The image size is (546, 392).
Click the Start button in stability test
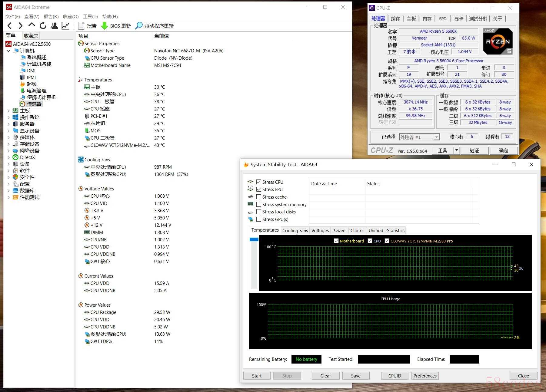point(257,376)
